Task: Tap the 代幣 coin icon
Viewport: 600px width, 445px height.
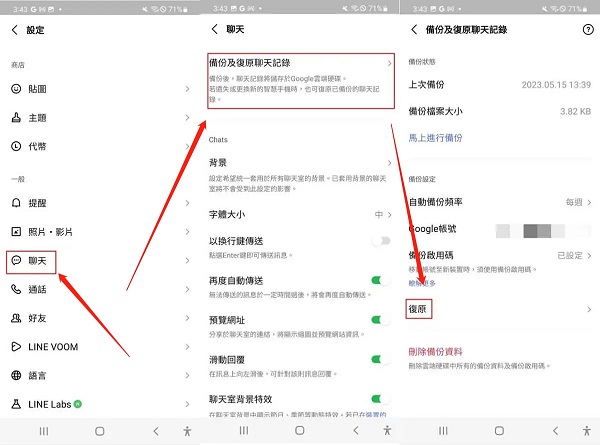Action: point(16,146)
